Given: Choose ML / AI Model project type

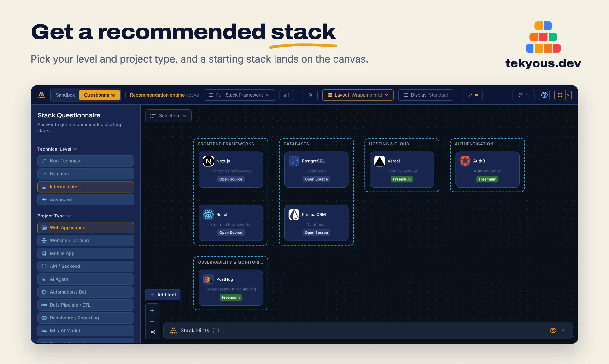Looking at the screenshot, I should (85, 331).
